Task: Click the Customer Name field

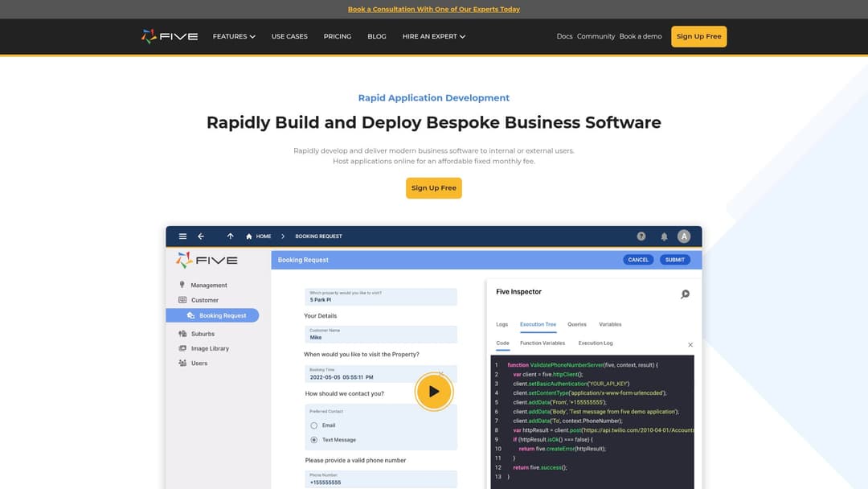Action: (381, 335)
